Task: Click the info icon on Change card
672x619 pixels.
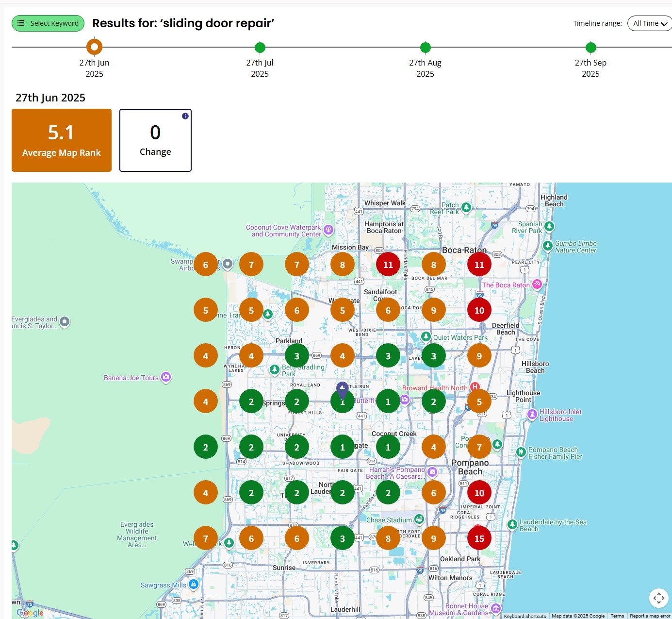Action: coord(185,116)
